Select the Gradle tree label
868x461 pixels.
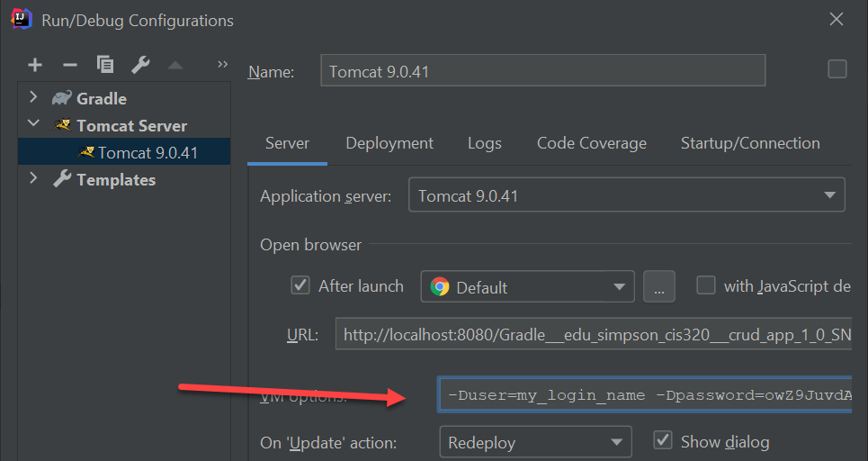pyautogui.click(x=102, y=99)
